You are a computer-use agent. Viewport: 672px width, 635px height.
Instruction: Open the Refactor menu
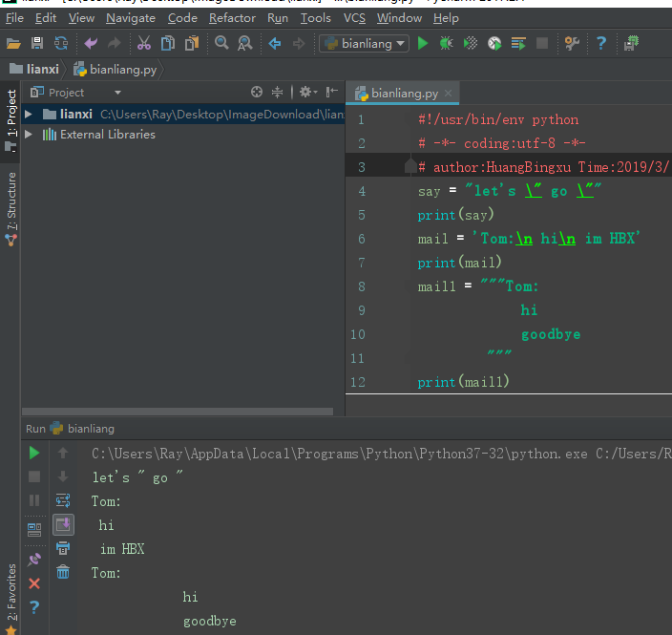pos(232,18)
